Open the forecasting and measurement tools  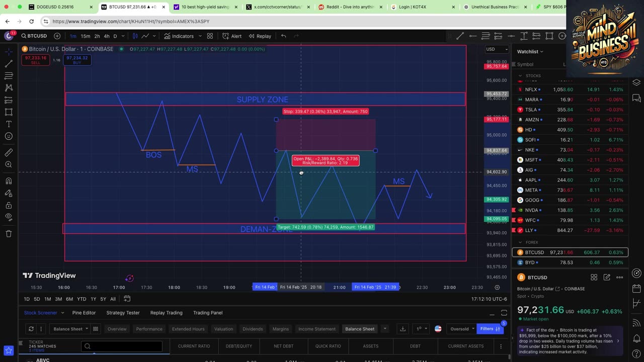pyautogui.click(x=9, y=100)
